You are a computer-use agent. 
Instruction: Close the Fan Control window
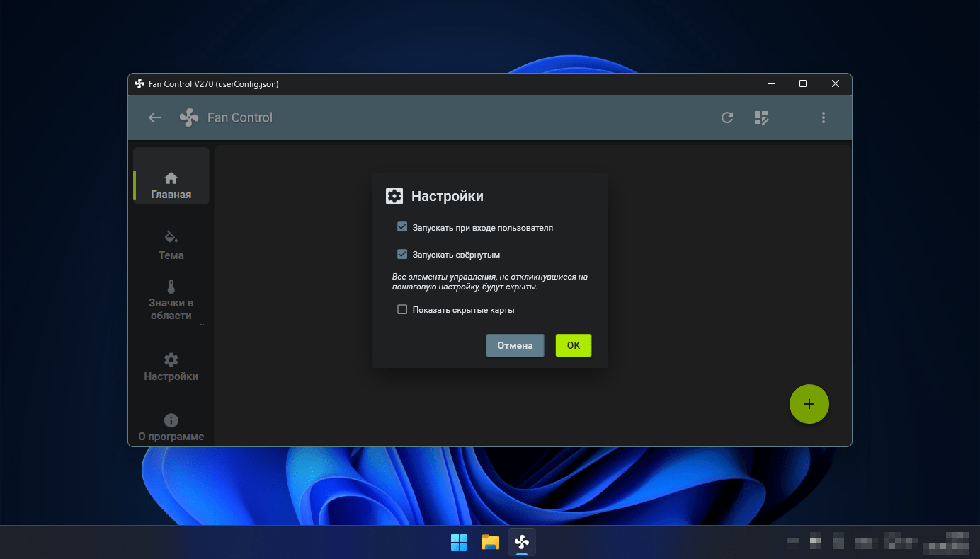(836, 83)
